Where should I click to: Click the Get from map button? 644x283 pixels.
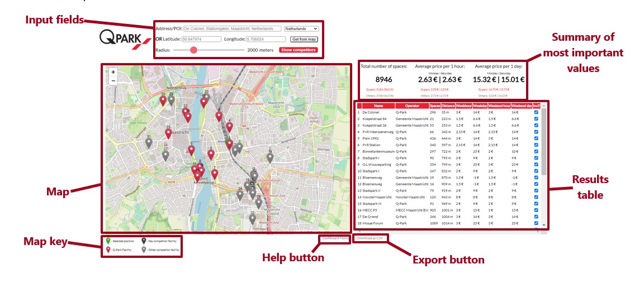coord(304,40)
